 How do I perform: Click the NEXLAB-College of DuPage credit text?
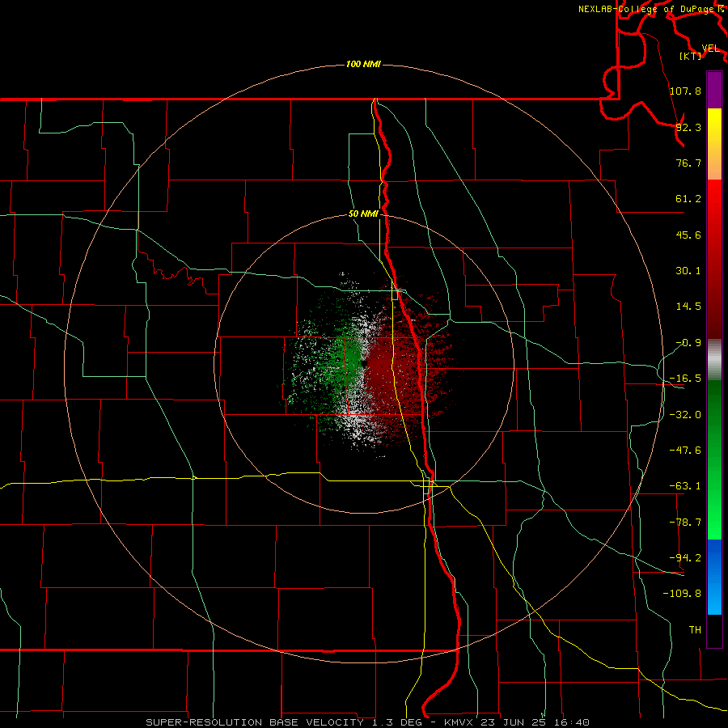pyautogui.click(x=647, y=9)
